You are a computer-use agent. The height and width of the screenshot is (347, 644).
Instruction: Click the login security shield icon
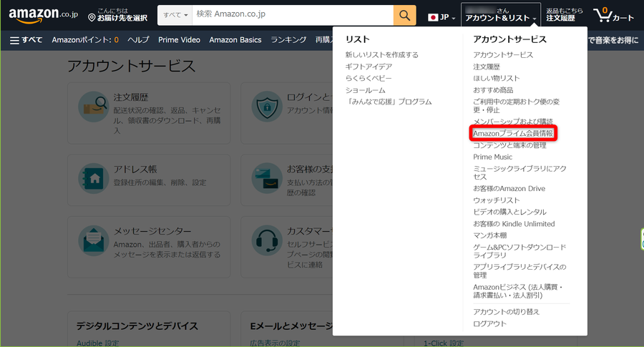click(267, 107)
